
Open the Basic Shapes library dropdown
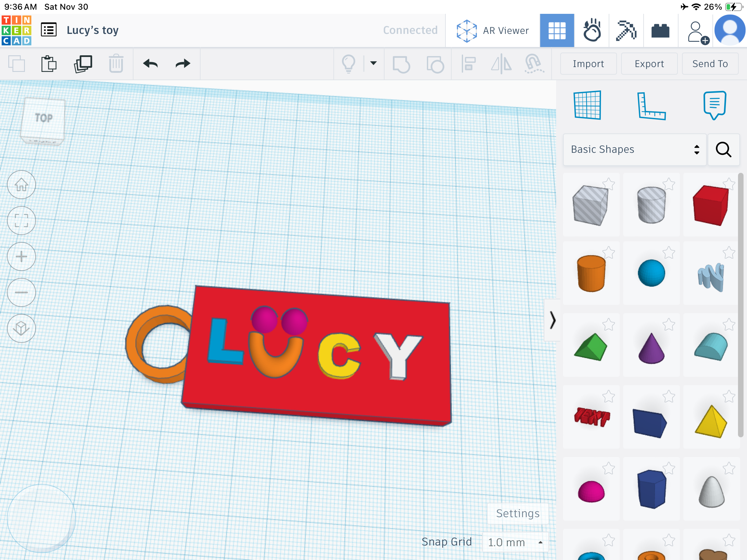(x=635, y=149)
